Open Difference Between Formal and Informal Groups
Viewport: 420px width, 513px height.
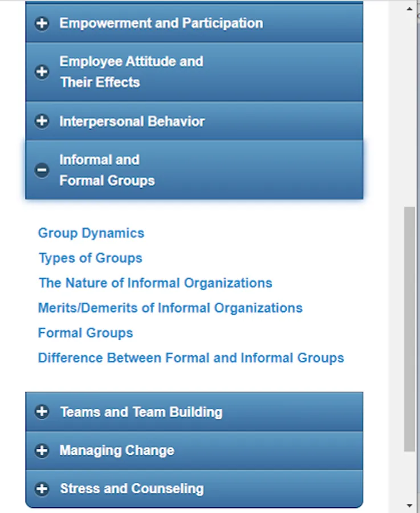click(191, 358)
